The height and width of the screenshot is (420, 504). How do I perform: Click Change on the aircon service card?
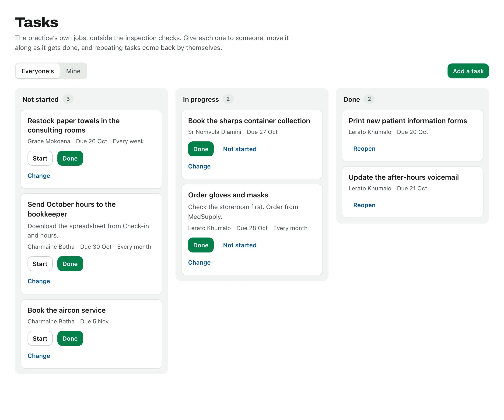coord(39,356)
